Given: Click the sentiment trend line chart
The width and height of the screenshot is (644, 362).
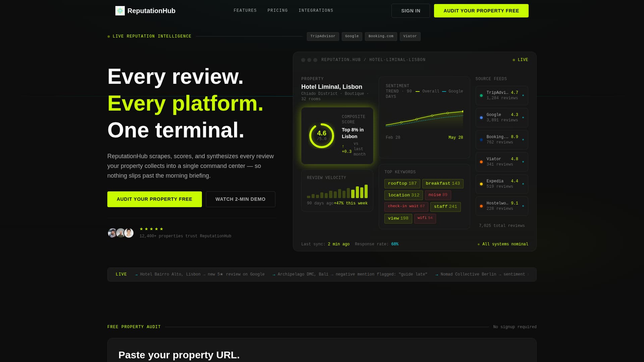Looking at the screenshot, I should 424,119.
